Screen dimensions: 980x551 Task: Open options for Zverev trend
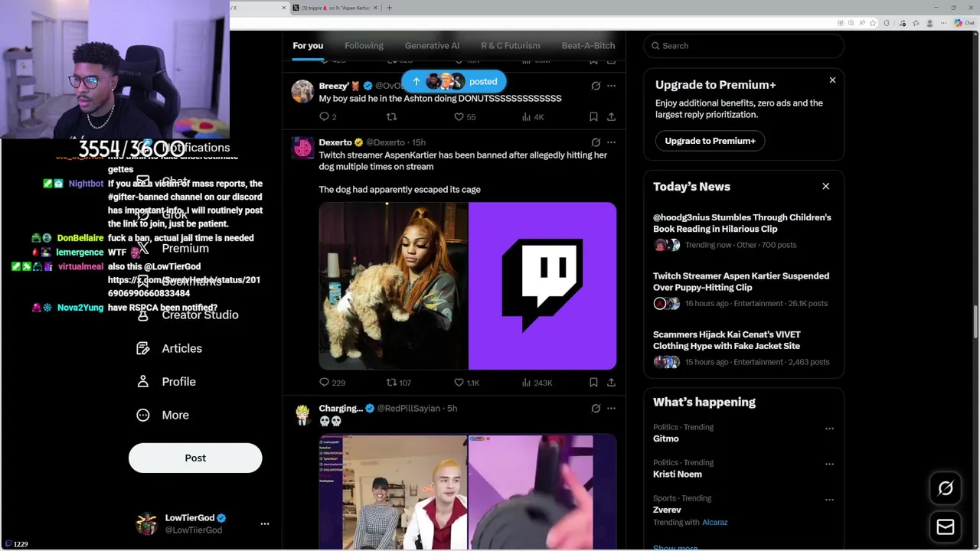[829, 500]
